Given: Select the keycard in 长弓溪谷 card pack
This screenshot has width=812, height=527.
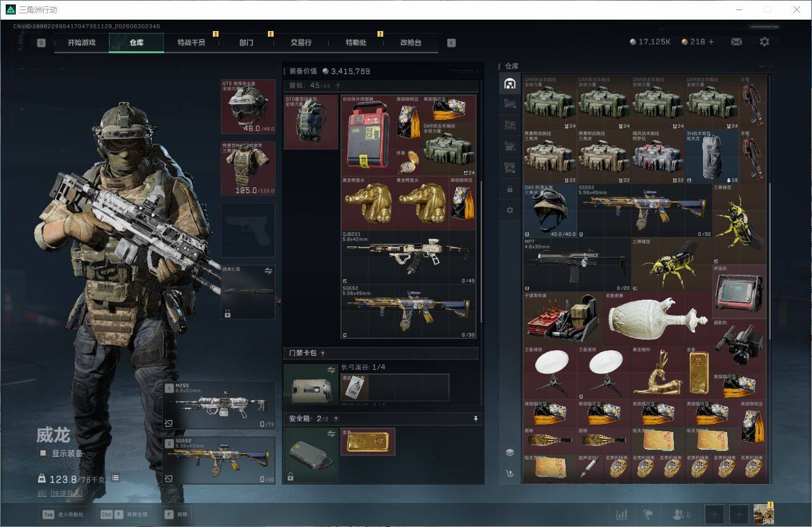Looking at the screenshot, I should (355, 388).
